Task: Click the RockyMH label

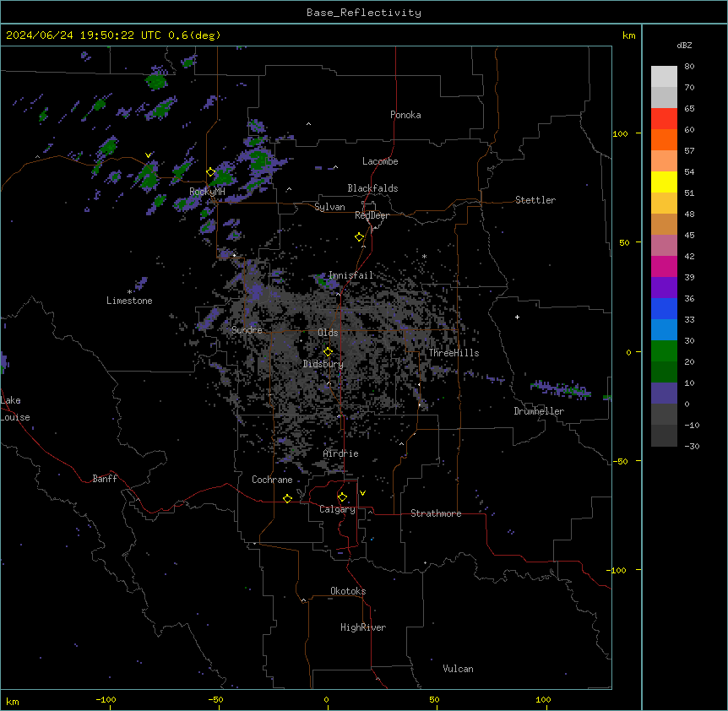Action: tap(207, 192)
